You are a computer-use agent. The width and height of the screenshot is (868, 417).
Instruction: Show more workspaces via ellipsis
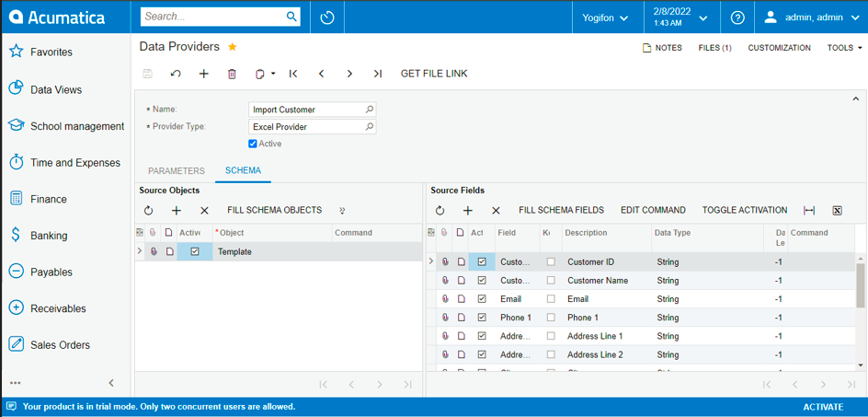(x=16, y=383)
